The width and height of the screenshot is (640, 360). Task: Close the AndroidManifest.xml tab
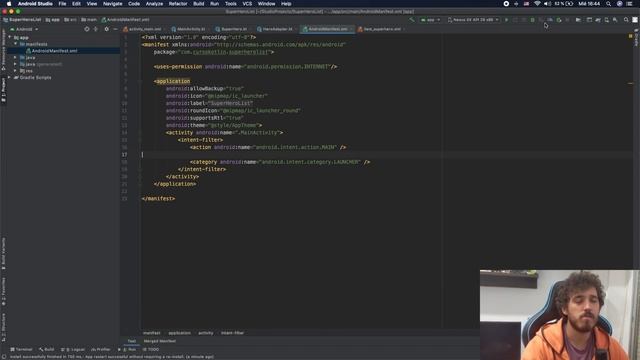pos(351,29)
